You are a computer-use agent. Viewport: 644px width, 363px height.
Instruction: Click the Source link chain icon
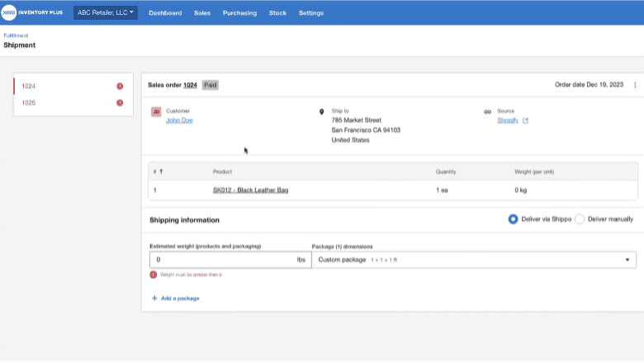pos(488,111)
